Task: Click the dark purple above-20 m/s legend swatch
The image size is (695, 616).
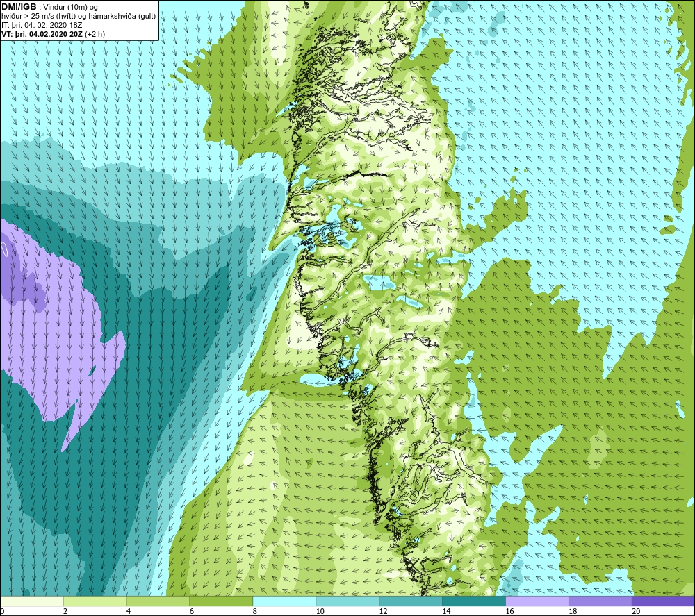Action: tap(663, 601)
